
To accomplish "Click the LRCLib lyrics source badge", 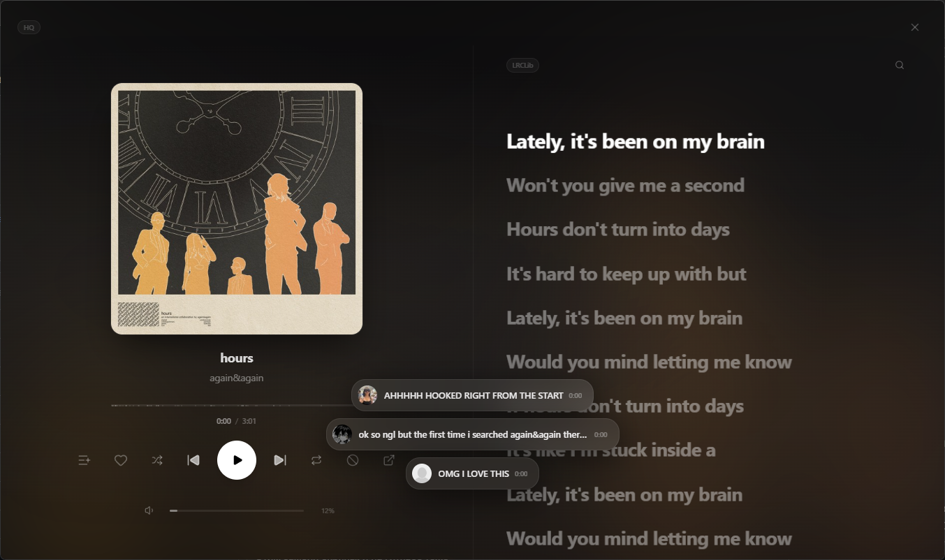I will click(522, 65).
